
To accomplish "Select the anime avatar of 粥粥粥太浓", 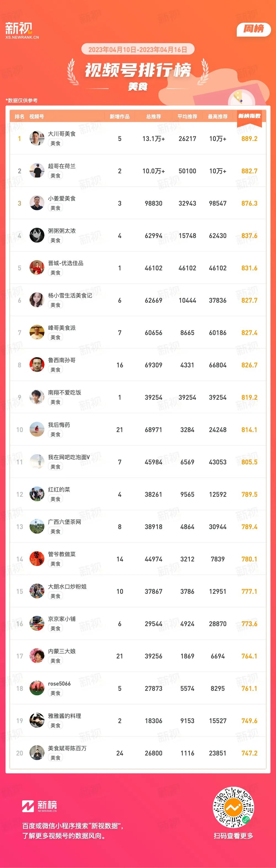I will pyautogui.click(x=37, y=235).
